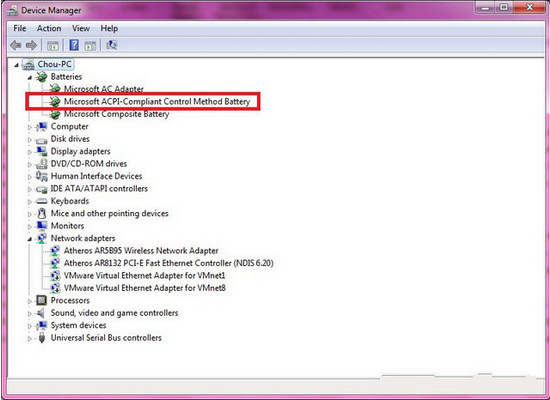Expand the Display adapters node
This screenshot has width=550, height=400.
point(30,152)
